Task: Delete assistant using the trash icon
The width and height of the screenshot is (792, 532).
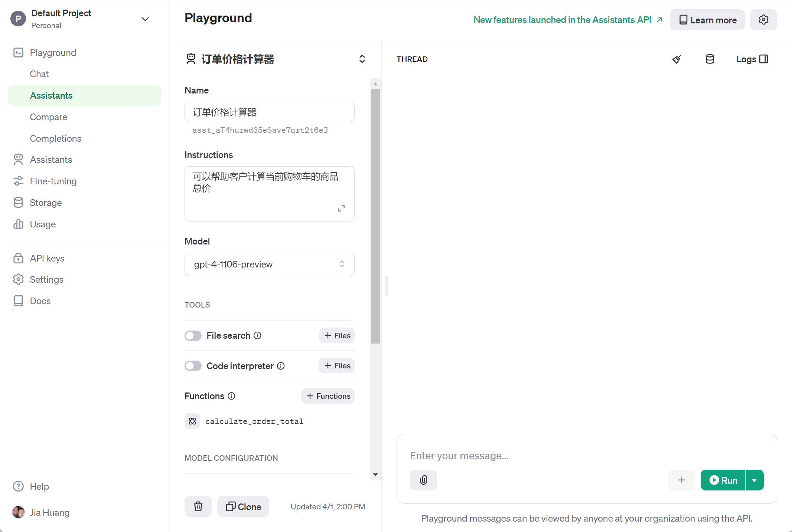Action: coord(198,506)
